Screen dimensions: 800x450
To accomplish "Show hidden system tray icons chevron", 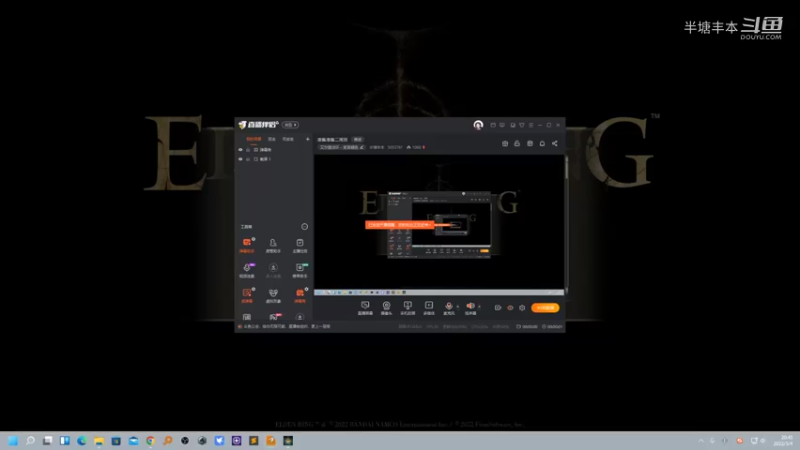I will click(x=701, y=441).
